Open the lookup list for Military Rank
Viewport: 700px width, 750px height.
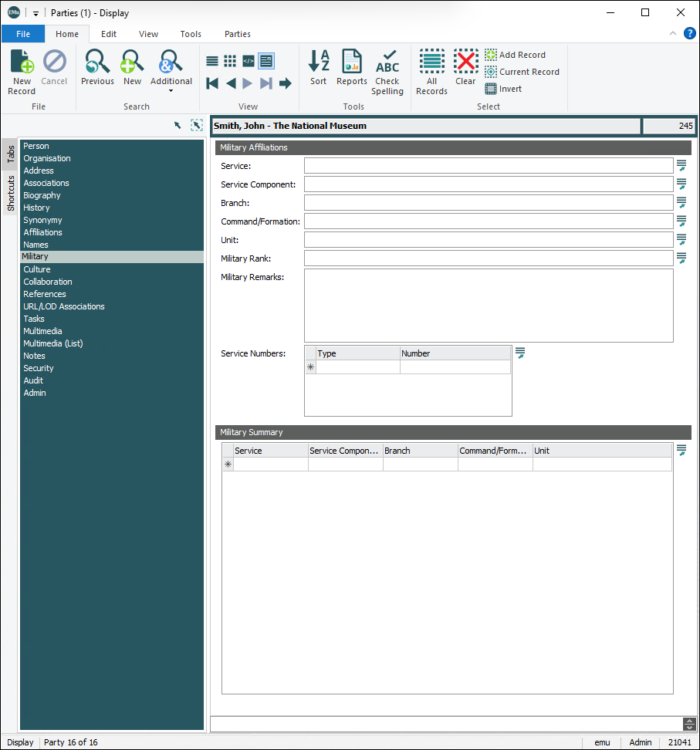pos(681,258)
